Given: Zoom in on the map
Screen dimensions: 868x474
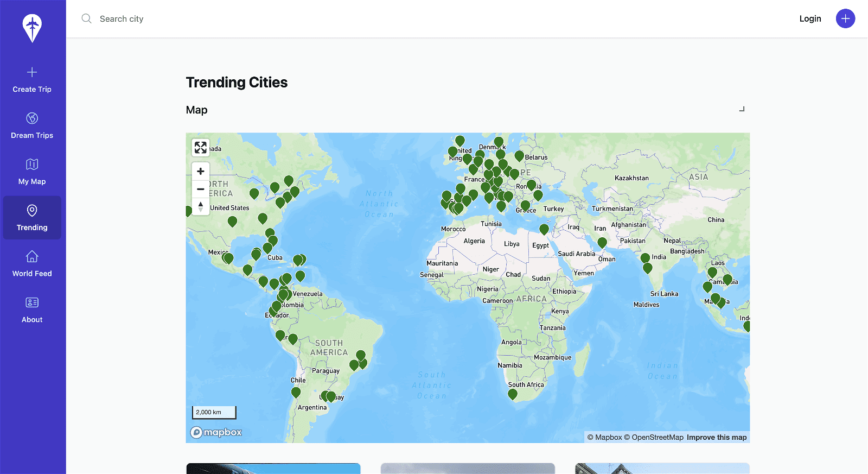Looking at the screenshot, I should 201,171.
